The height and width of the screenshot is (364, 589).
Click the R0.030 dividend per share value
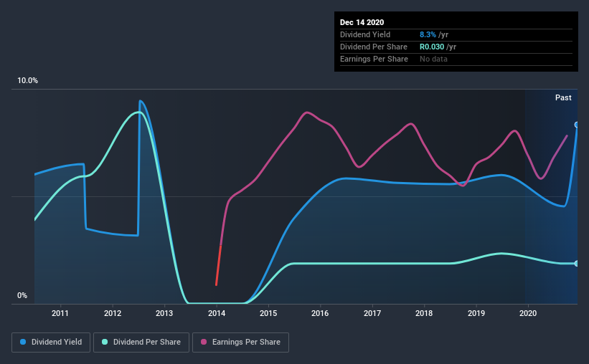pos(432,47)
